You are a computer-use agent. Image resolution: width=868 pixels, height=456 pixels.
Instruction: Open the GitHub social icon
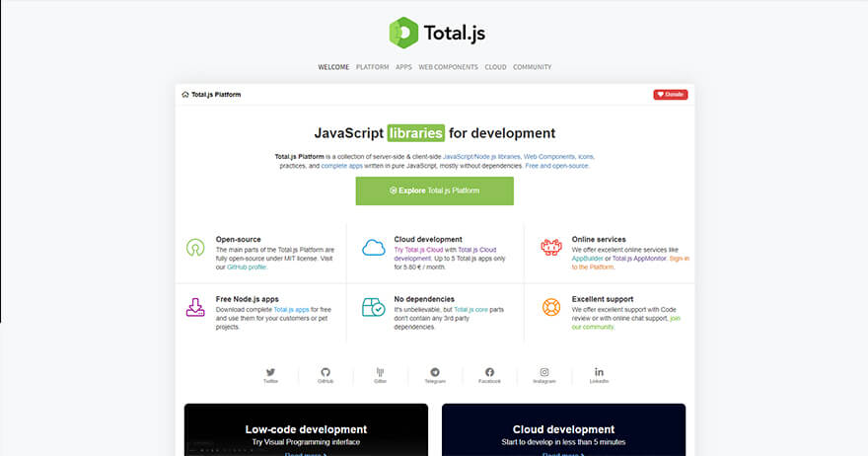pos(325,372)
